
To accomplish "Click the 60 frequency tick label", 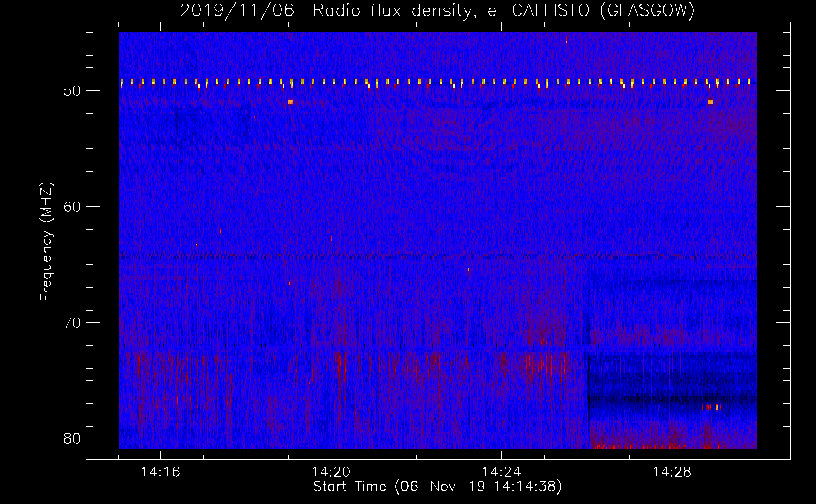I will (x=72, y=207).
